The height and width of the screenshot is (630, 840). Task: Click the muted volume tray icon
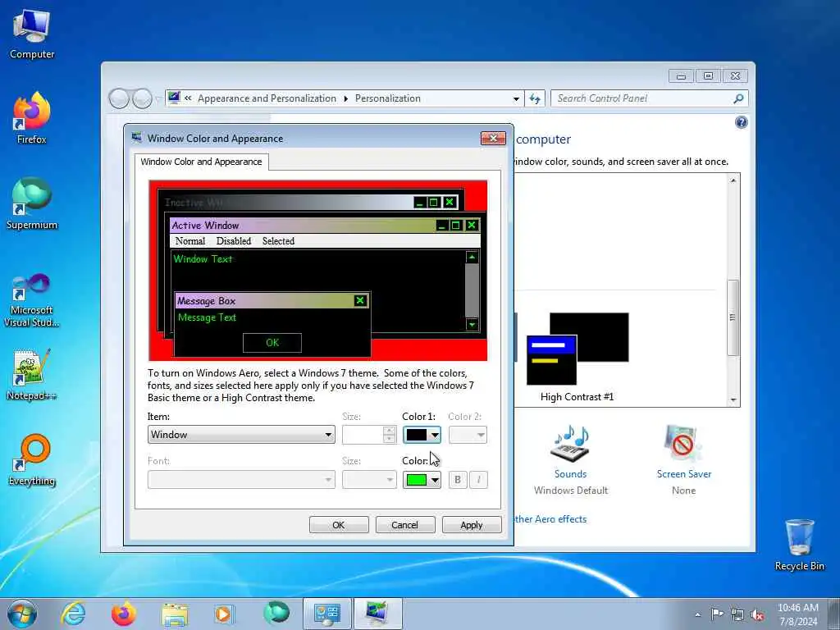757,614
